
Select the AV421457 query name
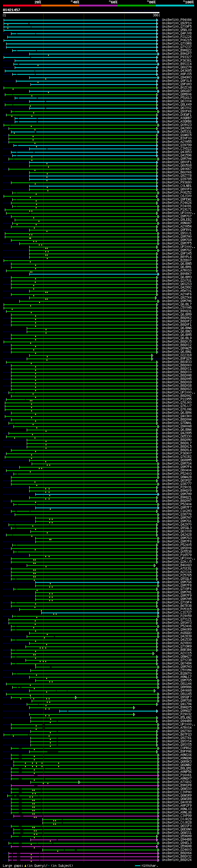pyautogui.click(x=11, y=10)
